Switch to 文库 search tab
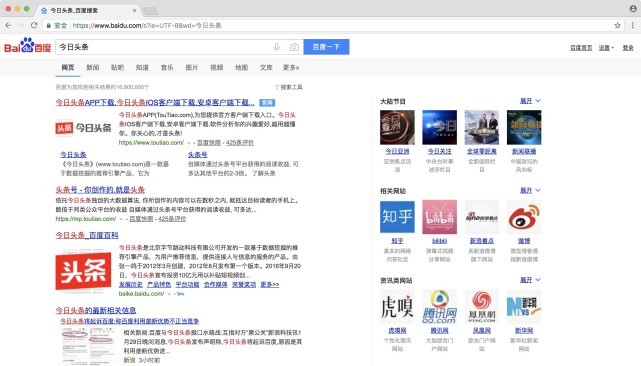 pos(266,67)
